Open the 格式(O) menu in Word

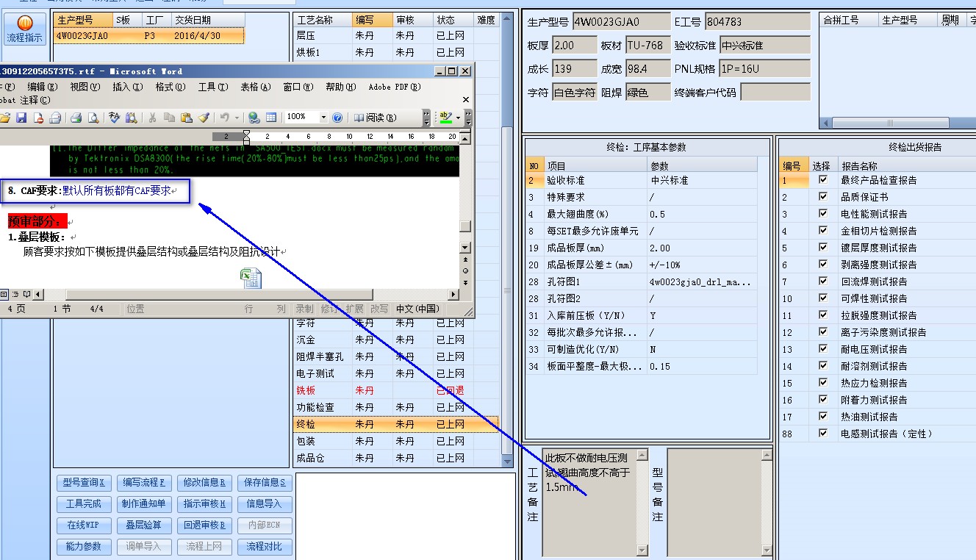[x=170, y=87]
